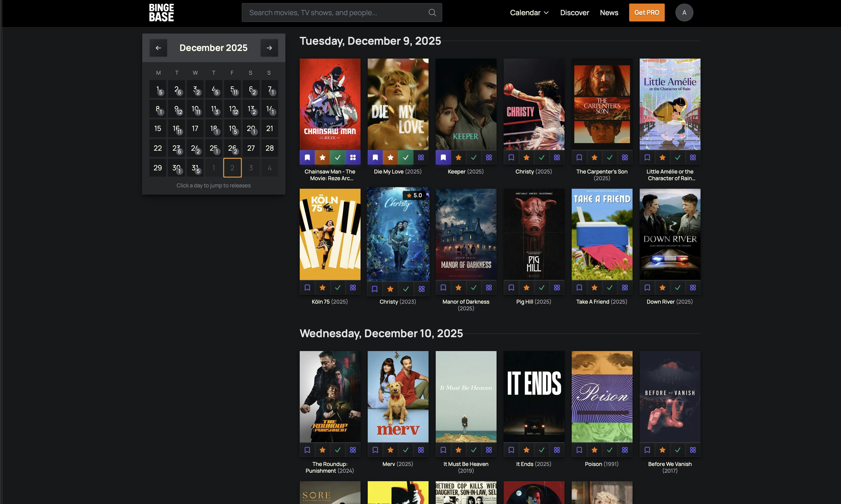This screenshot has width=841, height=504.
Task: Click the BingeBase logo
Action: [161, 12]
